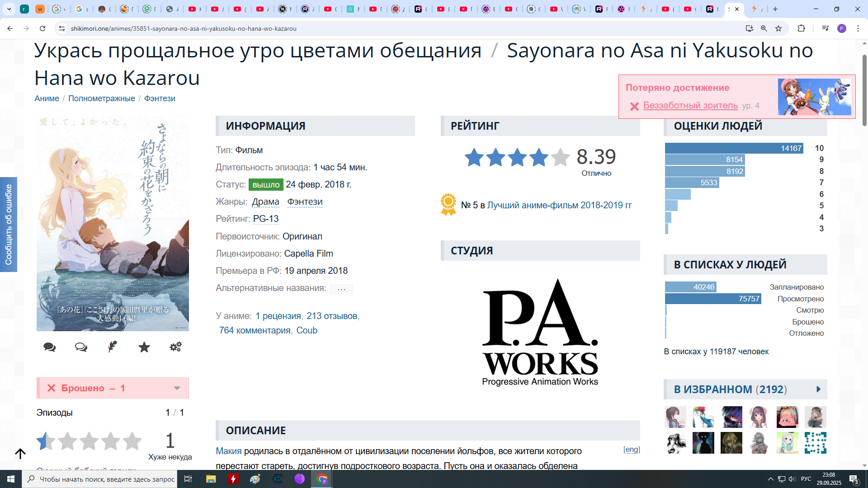Viewport: 868px width, 488px height.
Task: Click the outlined chat bubbles icon under poster
Action: pos(81,347)
